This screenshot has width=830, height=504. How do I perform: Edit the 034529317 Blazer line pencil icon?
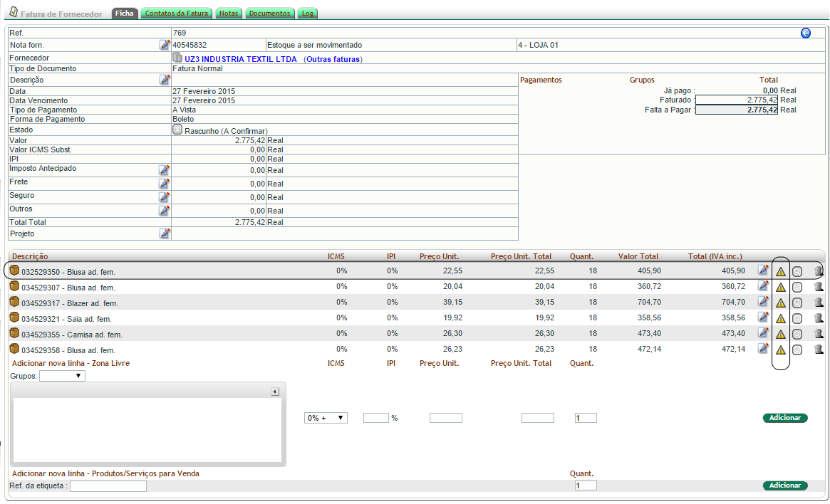(763, 301)
